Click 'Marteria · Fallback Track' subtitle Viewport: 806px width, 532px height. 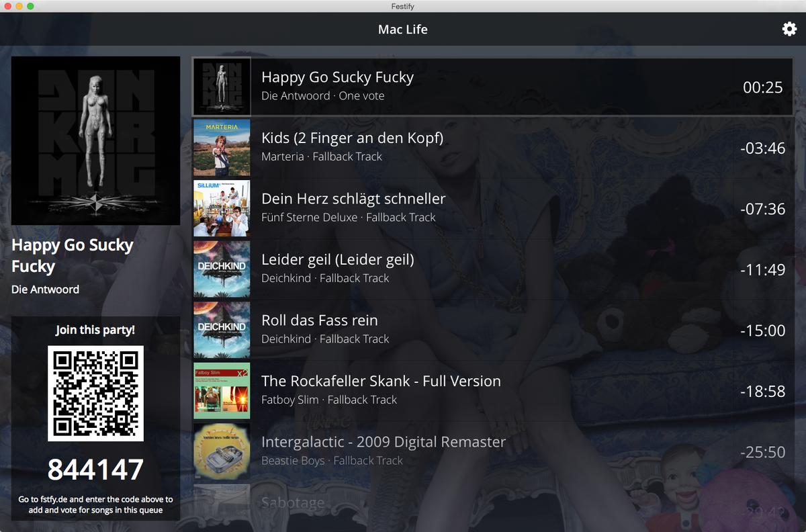tap(322, 157)
